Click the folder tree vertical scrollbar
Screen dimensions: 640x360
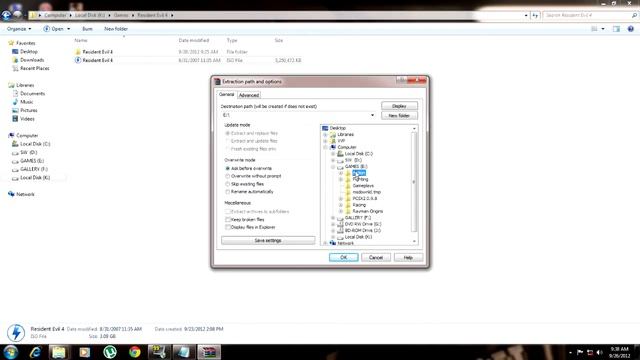coord(414,182)
